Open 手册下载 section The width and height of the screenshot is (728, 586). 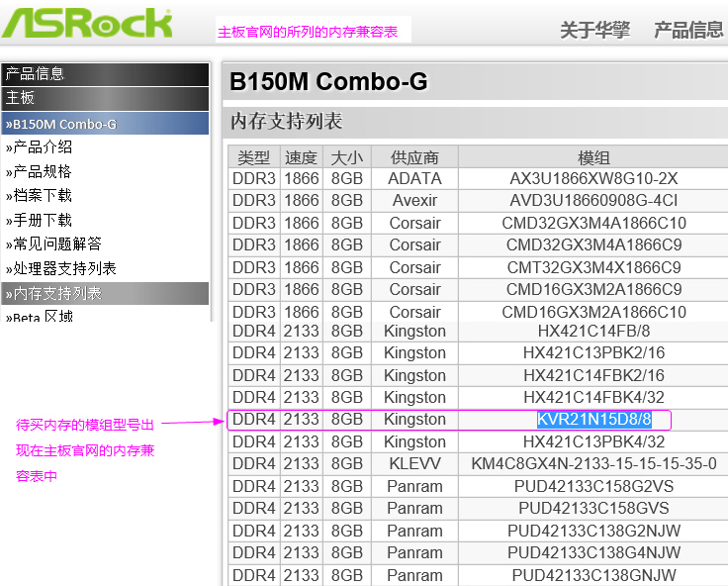click(x=39, y=220)
